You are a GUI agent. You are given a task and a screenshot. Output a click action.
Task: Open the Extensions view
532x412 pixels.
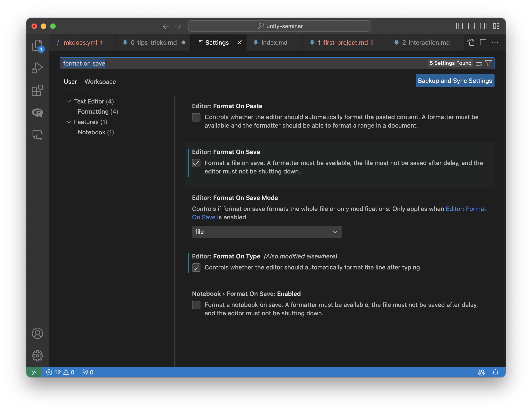[37, 90]
